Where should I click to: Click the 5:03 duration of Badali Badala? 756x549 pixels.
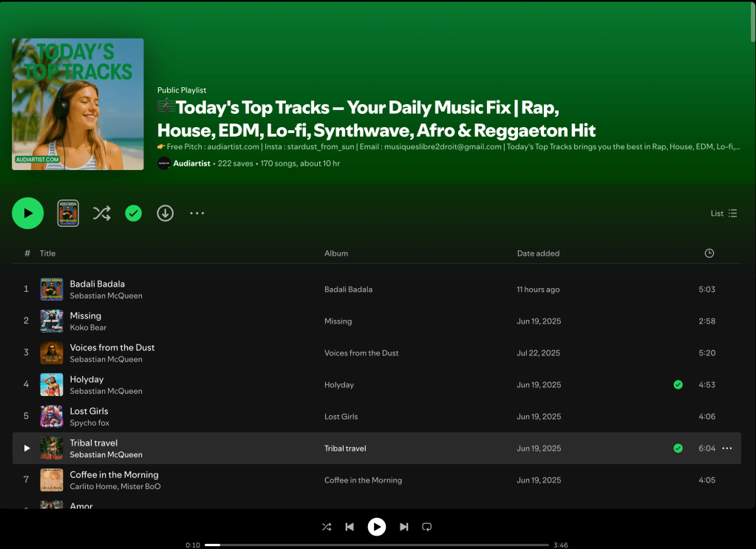(x=706, y=289)
